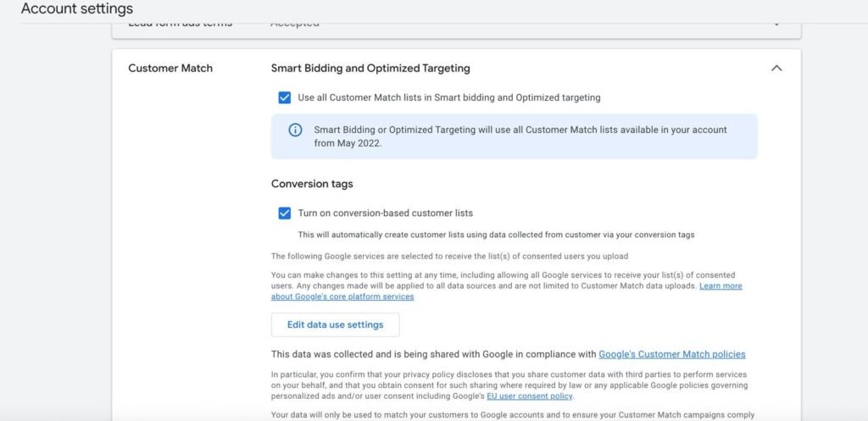
Task: Expand the Lead form ads terms row
Action: coord(776,24)
